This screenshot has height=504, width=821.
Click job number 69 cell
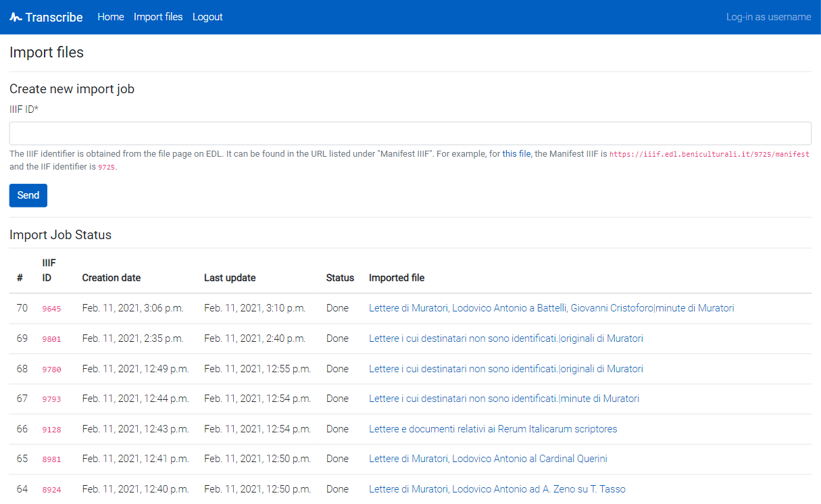click(x=22, y=338)
